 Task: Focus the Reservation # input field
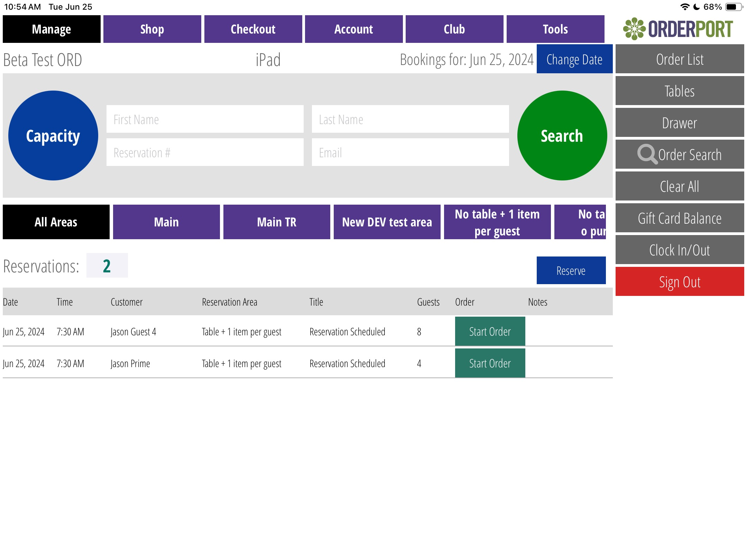(205, 152)
